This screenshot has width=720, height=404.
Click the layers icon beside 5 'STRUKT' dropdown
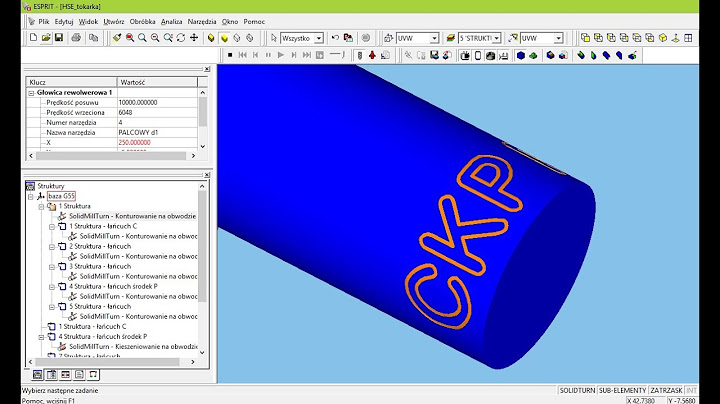tap(450, 38)
